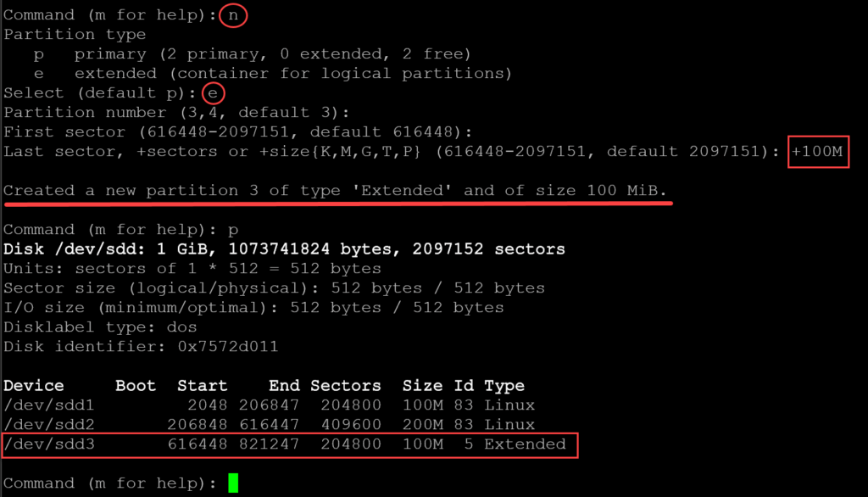Click the '/dev/sdd1' partition entry
This screenshot has width=868, height=497.
pyautogui.click(x=49, y=405)
